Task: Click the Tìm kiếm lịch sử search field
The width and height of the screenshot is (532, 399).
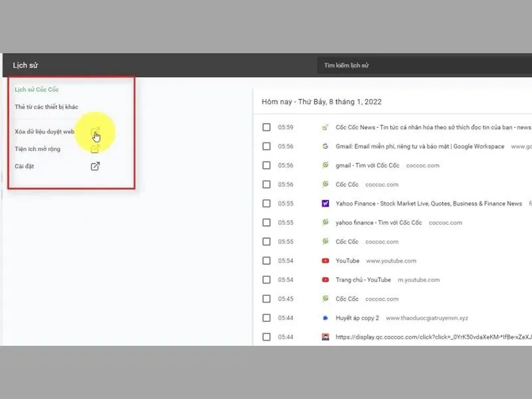Action: point(424,65)
